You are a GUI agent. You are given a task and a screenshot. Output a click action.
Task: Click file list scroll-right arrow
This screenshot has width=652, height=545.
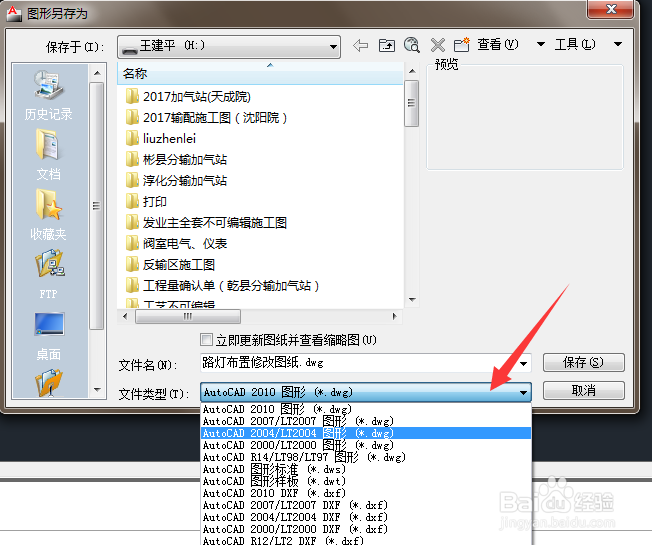click(395, 316)
